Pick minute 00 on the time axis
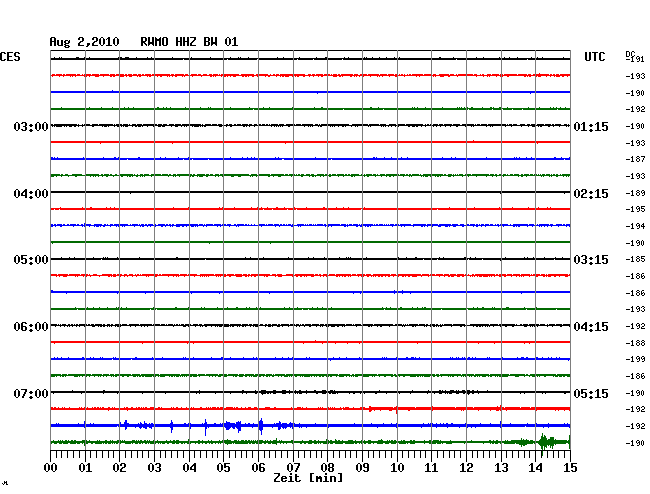650x494 pixels. (x=51, y=467)
